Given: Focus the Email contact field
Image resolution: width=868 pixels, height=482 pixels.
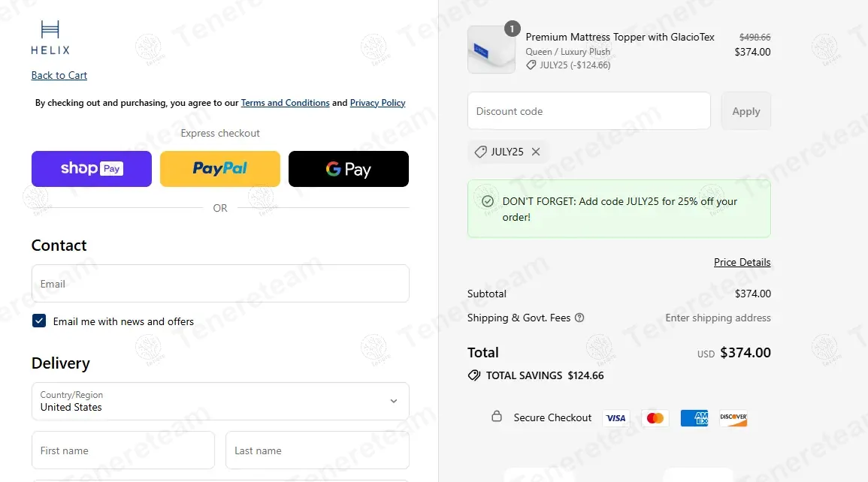Looking at the screenshot, I should [x=220, y=284].
